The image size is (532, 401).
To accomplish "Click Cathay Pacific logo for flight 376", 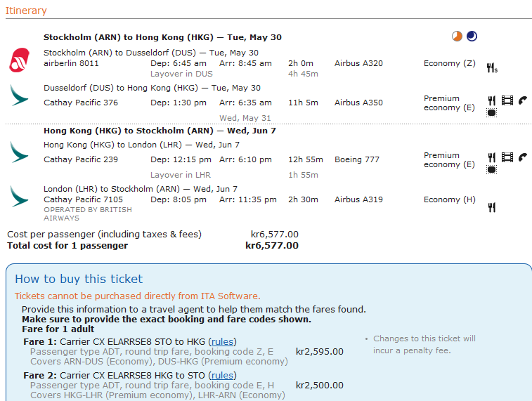I will point(19,96).
